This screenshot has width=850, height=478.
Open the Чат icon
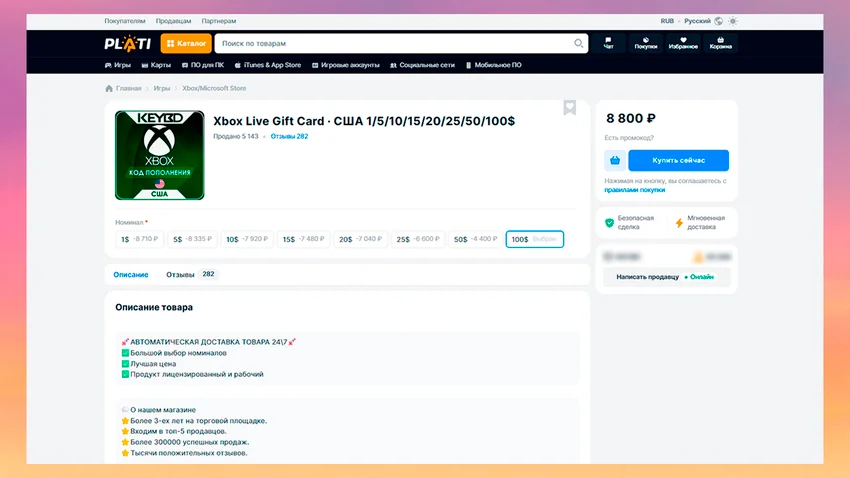(x=608, y=43)
